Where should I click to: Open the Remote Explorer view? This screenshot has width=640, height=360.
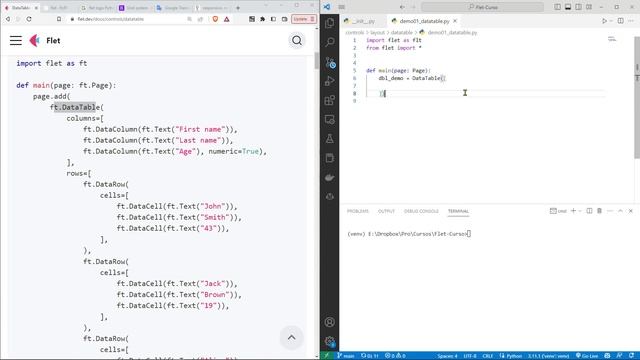[329, 119]
